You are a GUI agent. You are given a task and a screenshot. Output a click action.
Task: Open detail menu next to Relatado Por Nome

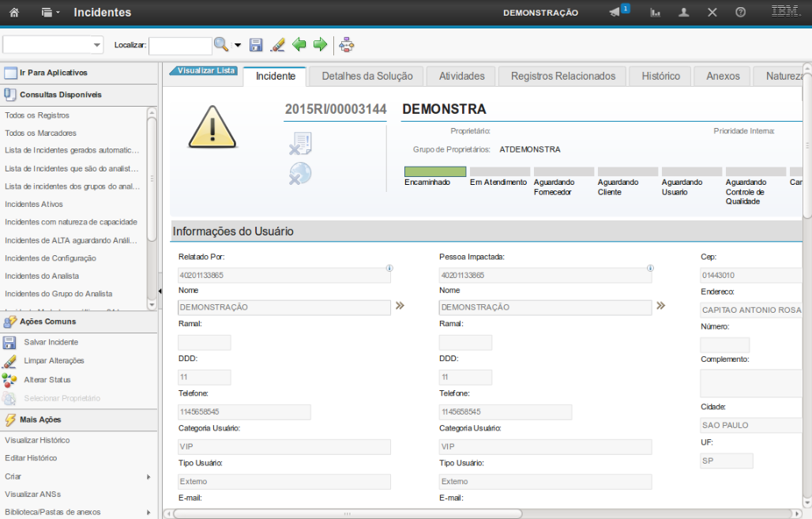400,307
